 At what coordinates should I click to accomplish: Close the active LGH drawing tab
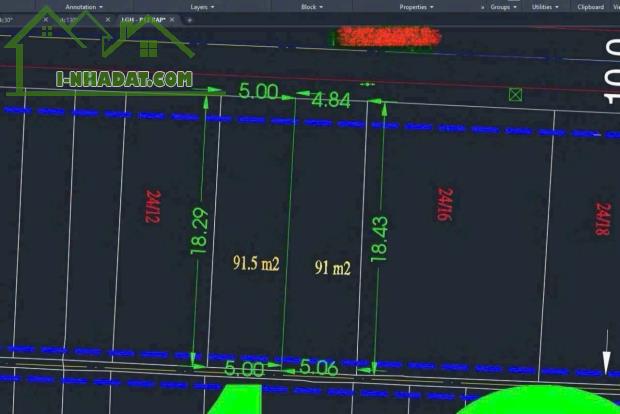pyautogui.click(x=172, y=19)
